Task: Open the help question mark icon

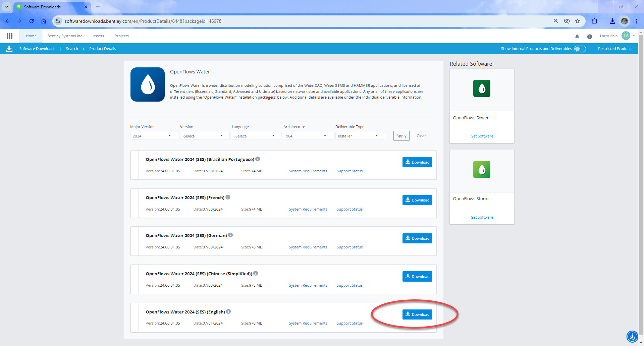Action: [589, 36]
